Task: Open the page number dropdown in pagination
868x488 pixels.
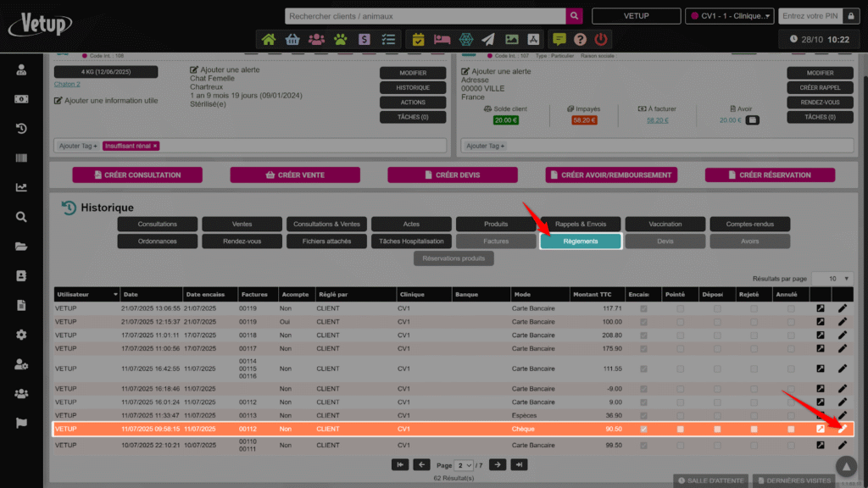Action: [x=464, y=465]
